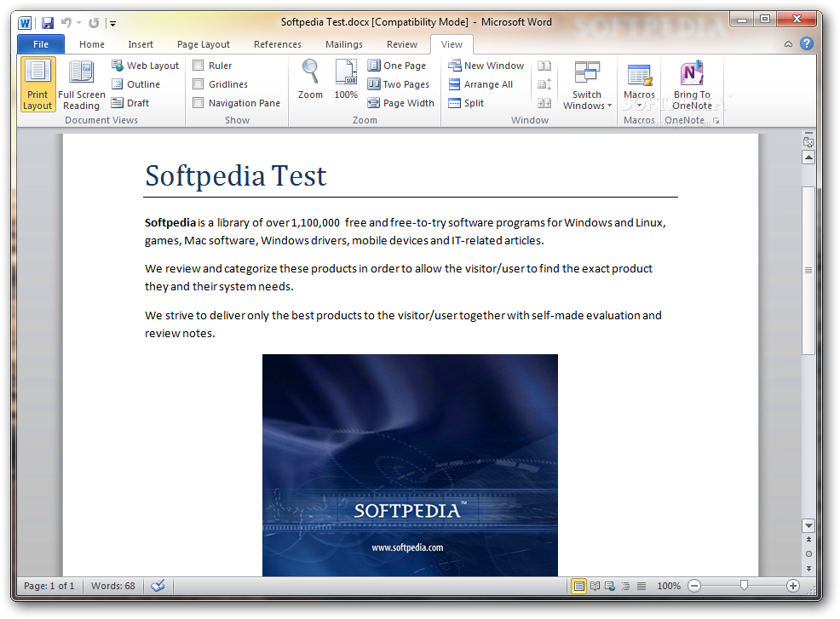This screenshot has width=840, height=619.
Task: Select Draft view in status bar
Action: 642,587
